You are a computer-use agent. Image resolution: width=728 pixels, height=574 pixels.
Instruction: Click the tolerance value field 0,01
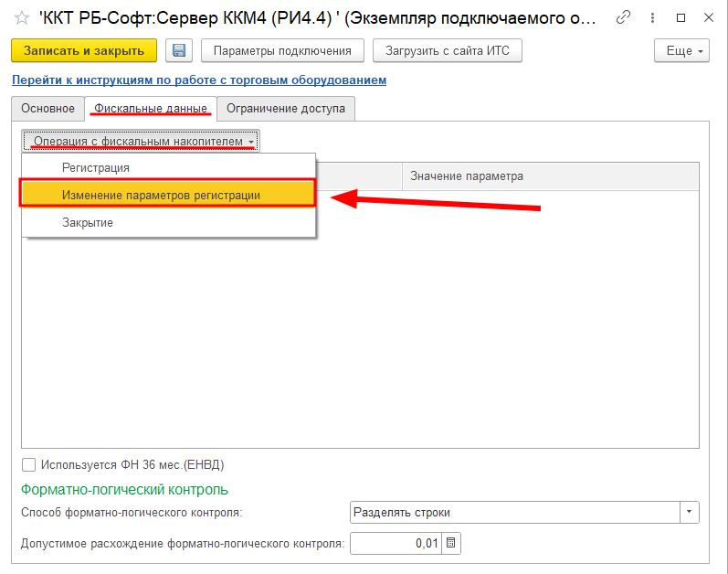396,544
